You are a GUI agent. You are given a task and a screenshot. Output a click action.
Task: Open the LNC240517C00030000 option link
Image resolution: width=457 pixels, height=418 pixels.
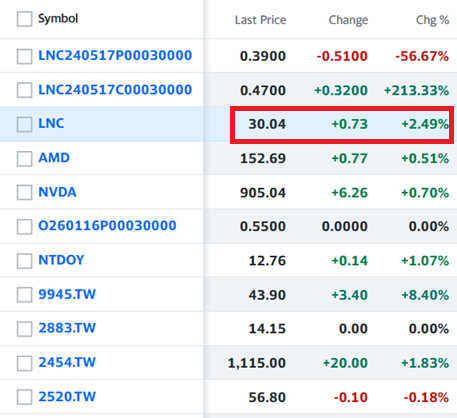[115, 90]
